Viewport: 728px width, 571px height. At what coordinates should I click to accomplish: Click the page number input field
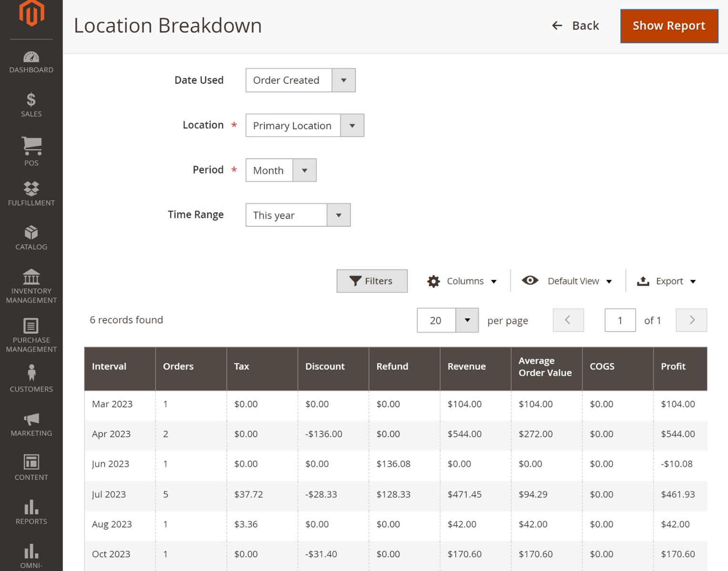[619, 320]
